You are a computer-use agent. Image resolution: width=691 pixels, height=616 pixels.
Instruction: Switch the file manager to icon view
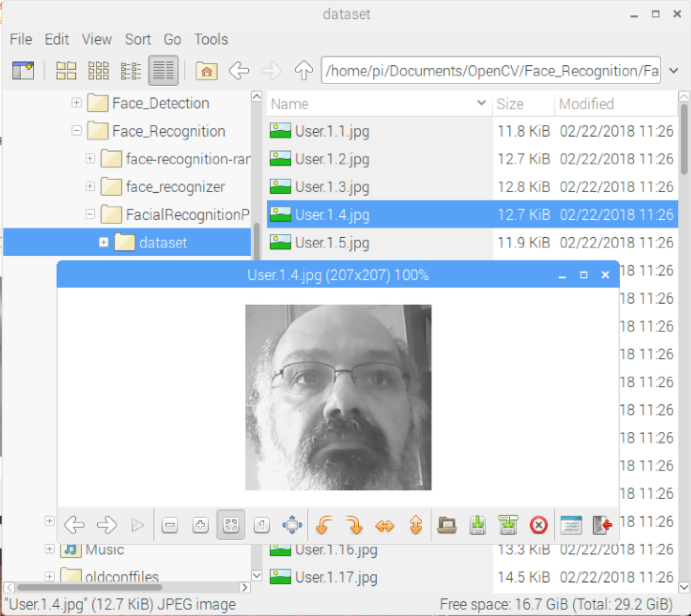tap(65, 70)
